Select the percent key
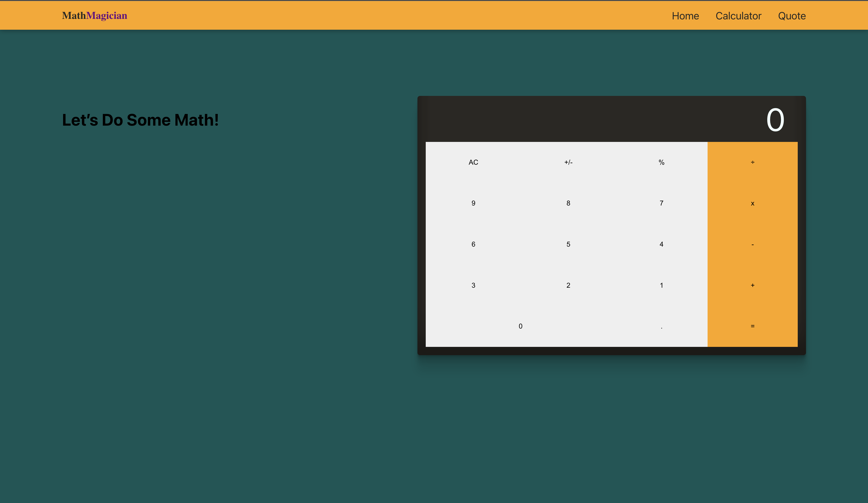The width and height of the screenshot is (868, 503). click(661, 162)
